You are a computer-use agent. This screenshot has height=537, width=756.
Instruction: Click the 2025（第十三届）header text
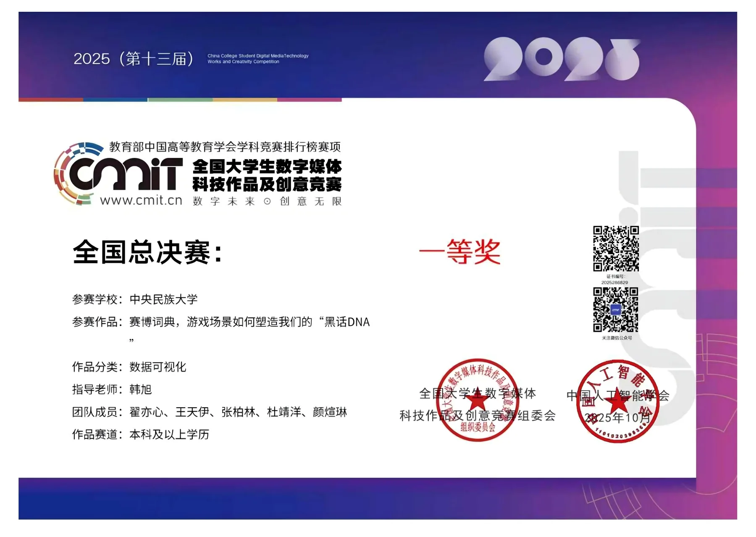pos(134,59)
